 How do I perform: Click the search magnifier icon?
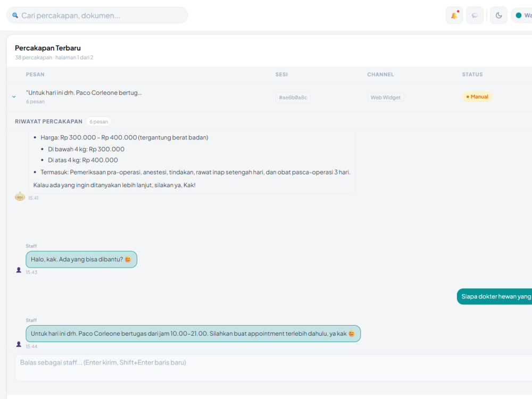15,15
